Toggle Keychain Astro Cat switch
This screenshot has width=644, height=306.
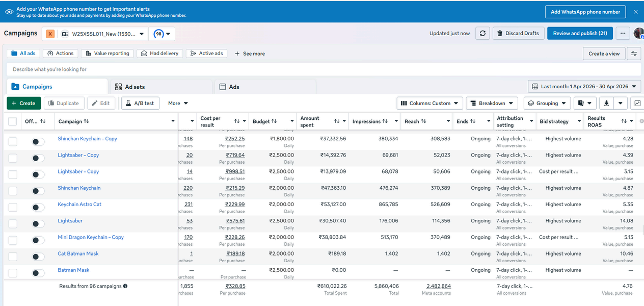[38, 207]
